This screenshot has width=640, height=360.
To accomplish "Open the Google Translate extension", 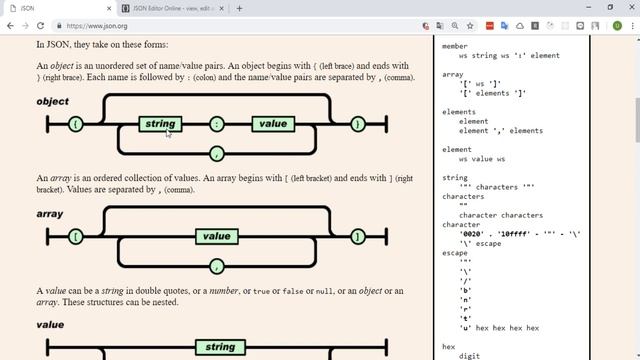I will 504,26.
